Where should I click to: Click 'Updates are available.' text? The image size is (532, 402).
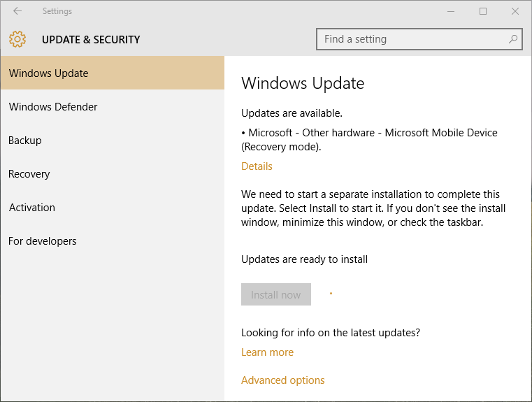[x=292, y=113]
